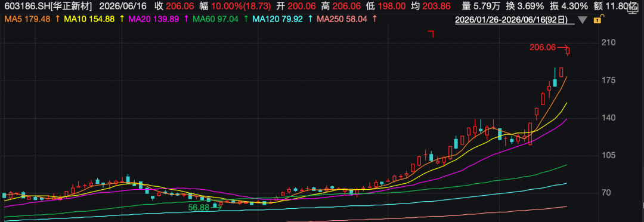This screenshot has height=222, width=644.
Task: Click the turnover rate 换 3.69%
Action: point(525,7)
